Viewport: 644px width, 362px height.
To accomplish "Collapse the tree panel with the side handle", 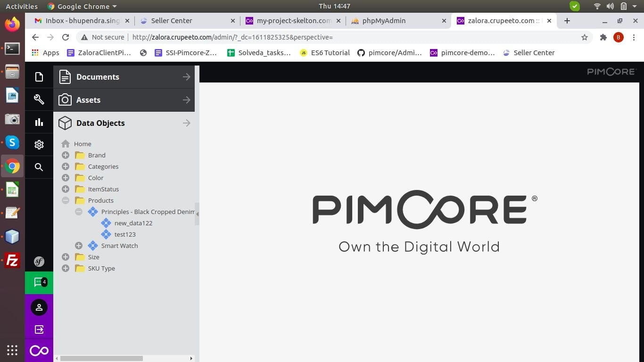I will (197, 214).
